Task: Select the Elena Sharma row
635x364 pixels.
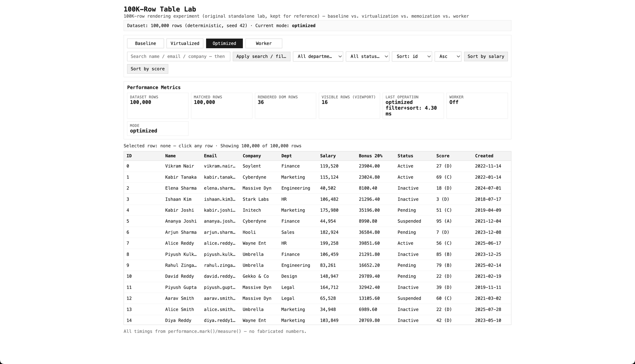Action: coord(317,188)
